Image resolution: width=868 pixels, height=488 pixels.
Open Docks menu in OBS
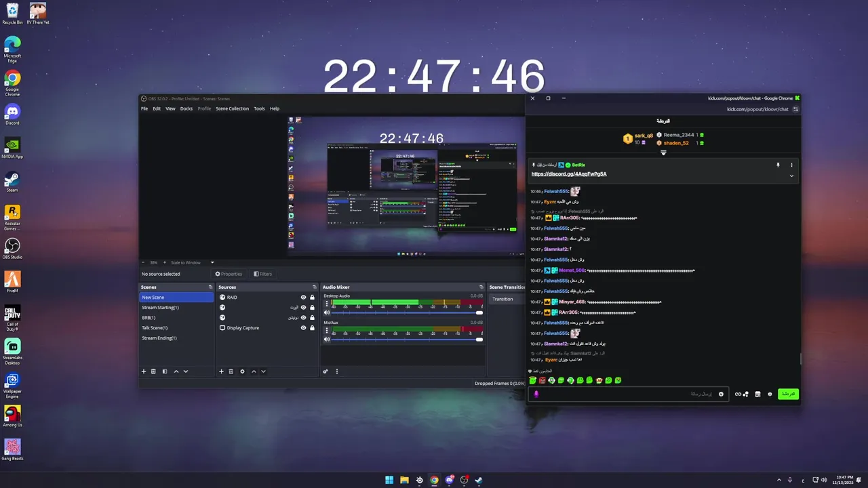click(186, 108)
